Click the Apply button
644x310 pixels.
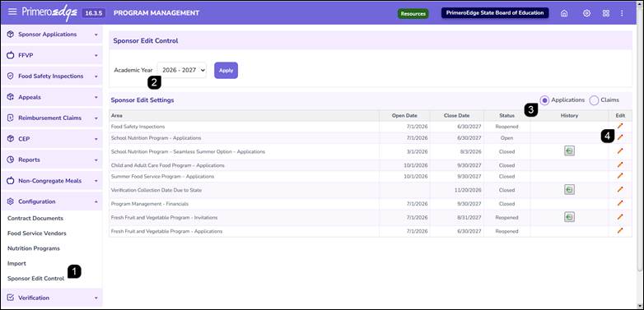click(x=226, y=71)
